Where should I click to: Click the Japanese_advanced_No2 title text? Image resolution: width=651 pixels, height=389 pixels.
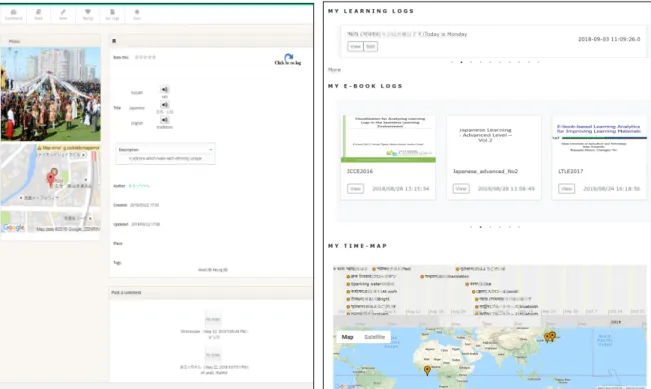coord(485,171)
